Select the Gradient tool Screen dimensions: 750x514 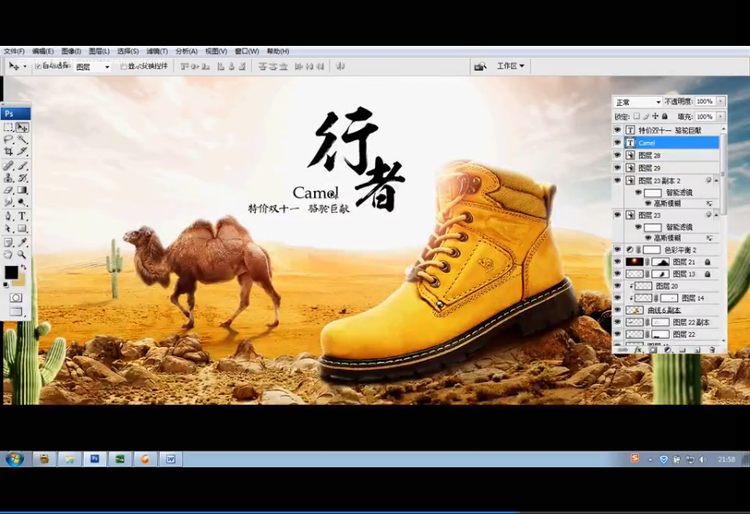click(22, 190)
